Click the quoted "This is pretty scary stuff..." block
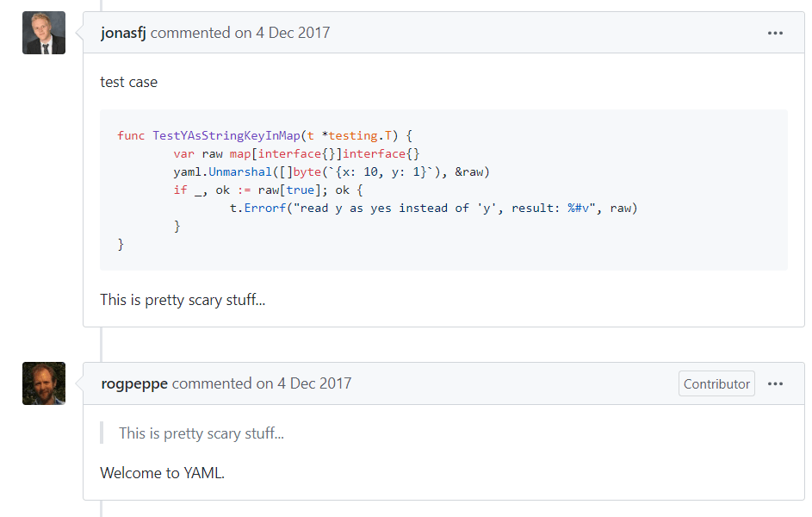This screenshot has width=812, height=517. pos(201,433)
